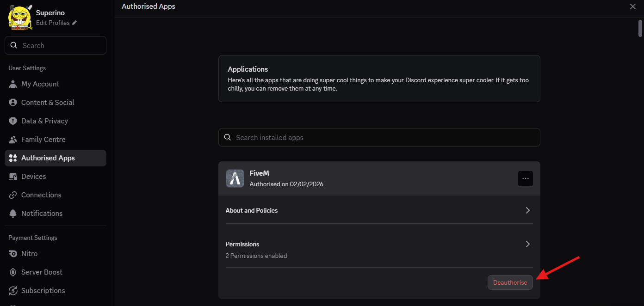The image size is (644, 306).
Task: Open the FiveM three-dots options menu
Action: pyautogui.click(x=526, y=178)
